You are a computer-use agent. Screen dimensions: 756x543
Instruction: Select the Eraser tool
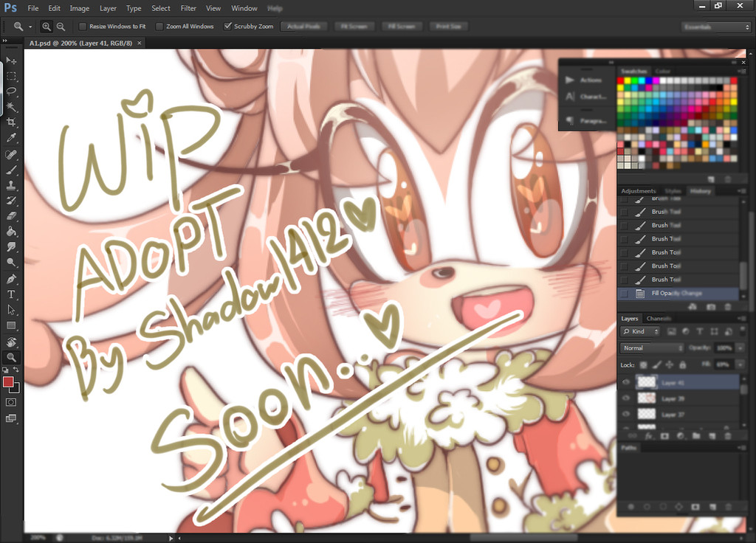(x=11, y=216)
